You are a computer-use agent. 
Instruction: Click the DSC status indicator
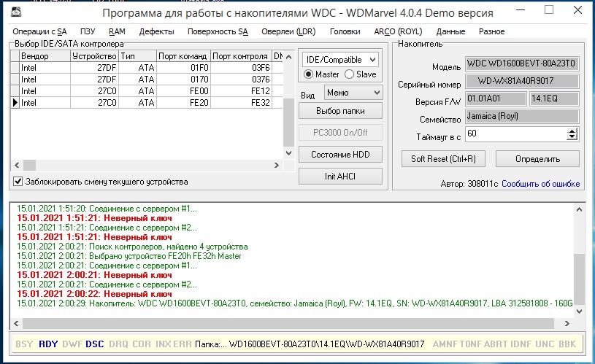[94, 344]
